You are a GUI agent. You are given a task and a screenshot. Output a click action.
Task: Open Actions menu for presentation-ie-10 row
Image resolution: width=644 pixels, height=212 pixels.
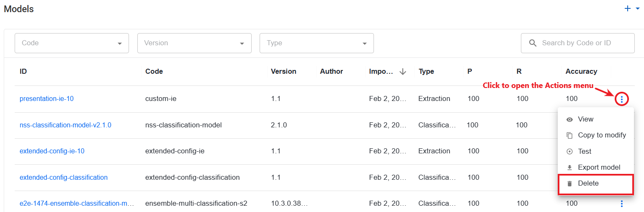622,99
